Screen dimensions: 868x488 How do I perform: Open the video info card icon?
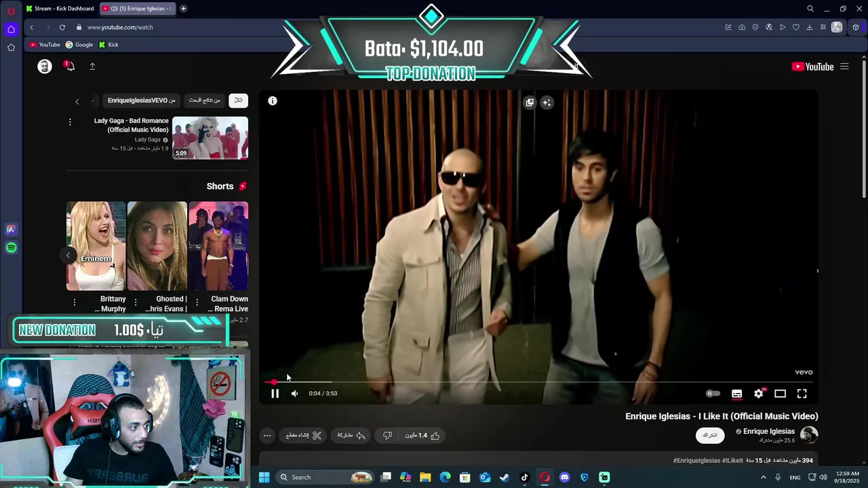tap(273, 101)
